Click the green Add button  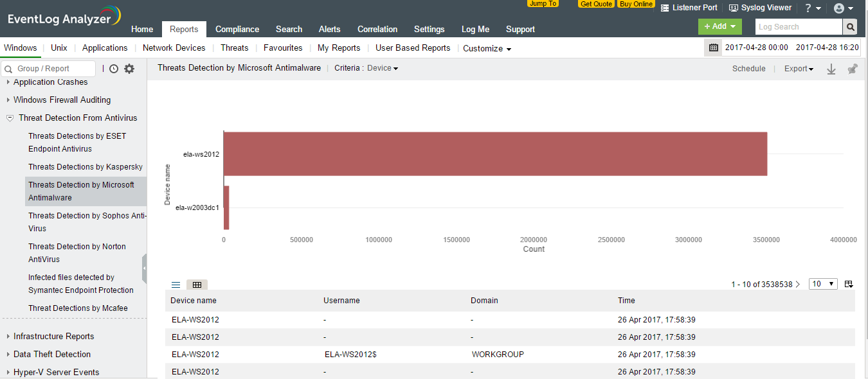(719, 26)
